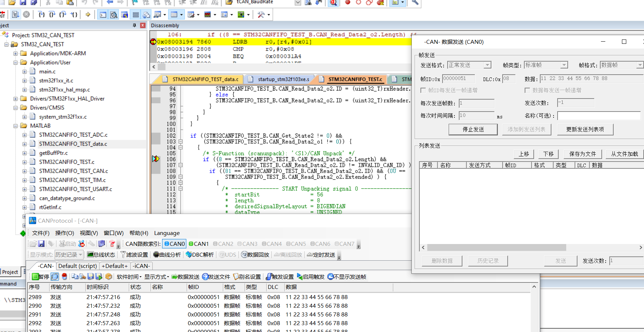Open the 视图(V) menu
Image resolution: width=644 pixels, height=332 pixels.
coord(89,233)
